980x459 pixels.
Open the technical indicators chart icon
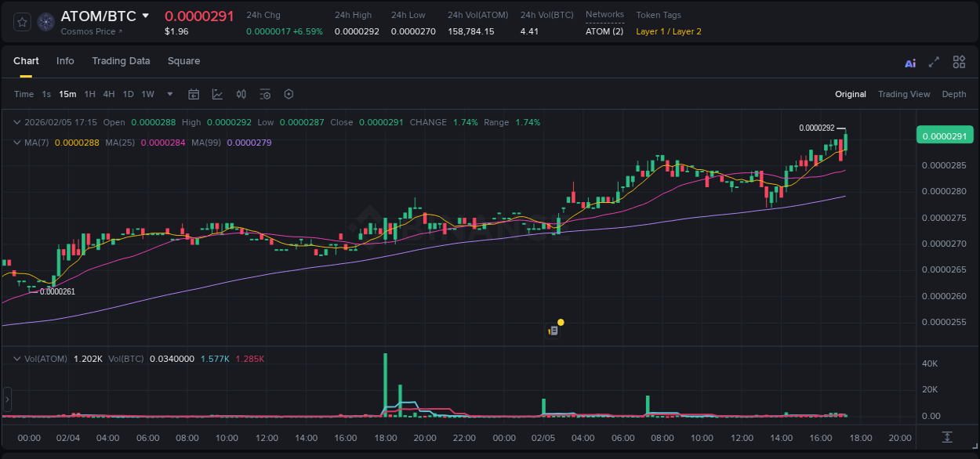(217, 94)
